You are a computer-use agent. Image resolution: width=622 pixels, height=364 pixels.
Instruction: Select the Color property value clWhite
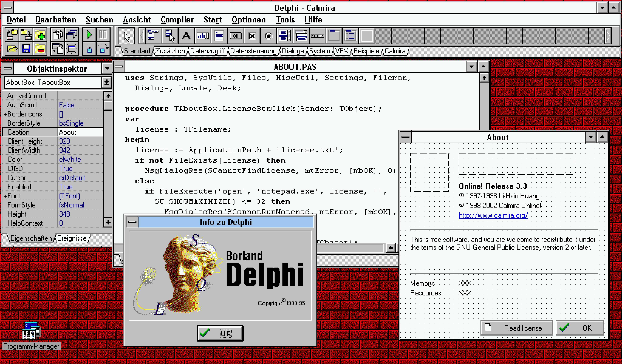click(80, 159)
